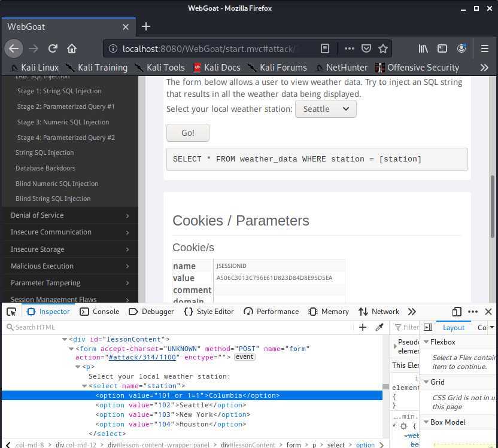Show sidebars icon in Firefox toolbar
This screenshot has width=498, height=448.
click(x=442, y=48)
